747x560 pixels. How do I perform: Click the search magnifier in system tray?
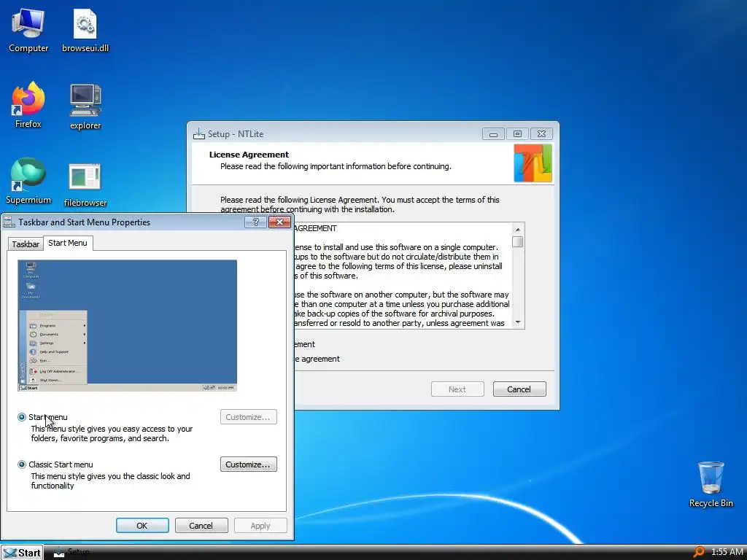[x=698, y=552]
